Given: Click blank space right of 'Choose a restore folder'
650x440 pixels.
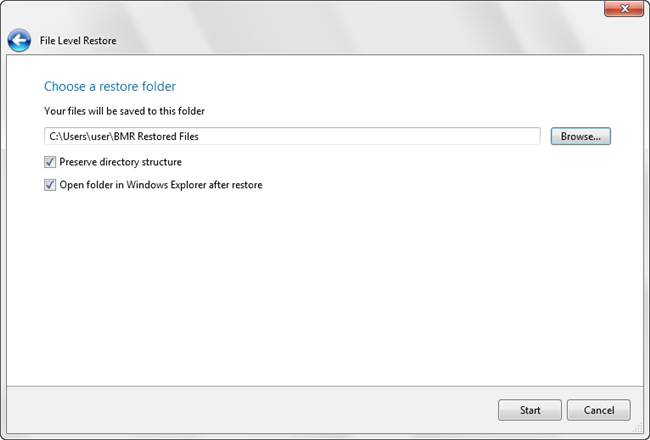Looking at the screenshot, I should pyautogui.click(x=400, y=87).
